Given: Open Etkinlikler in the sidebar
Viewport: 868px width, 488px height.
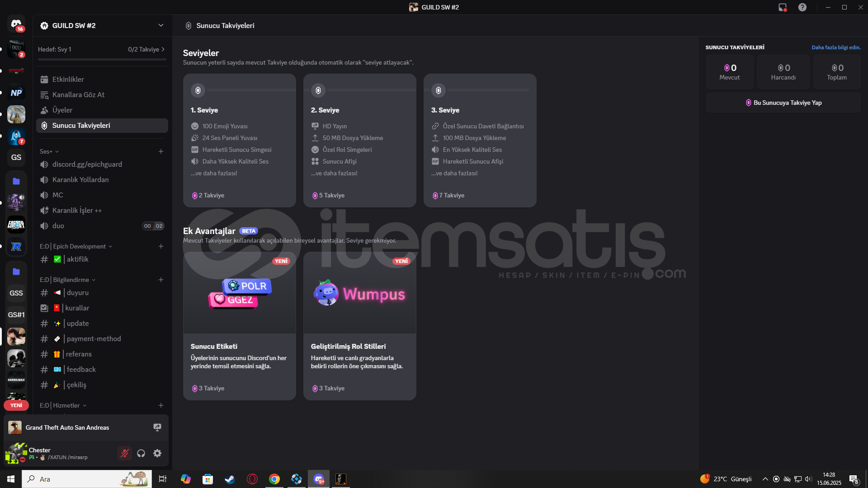Looking at the screenshot, I should (102, 79).
